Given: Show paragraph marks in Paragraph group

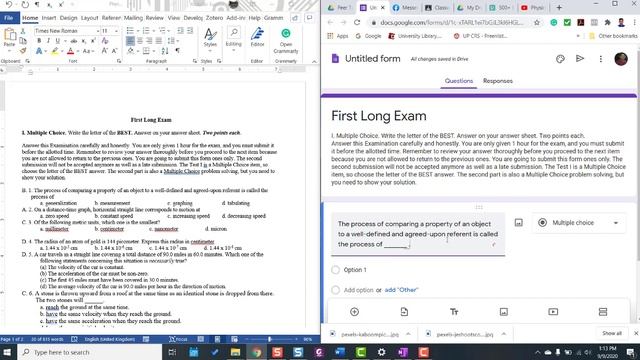Looking at the screenshot, I should pos(178,51).
